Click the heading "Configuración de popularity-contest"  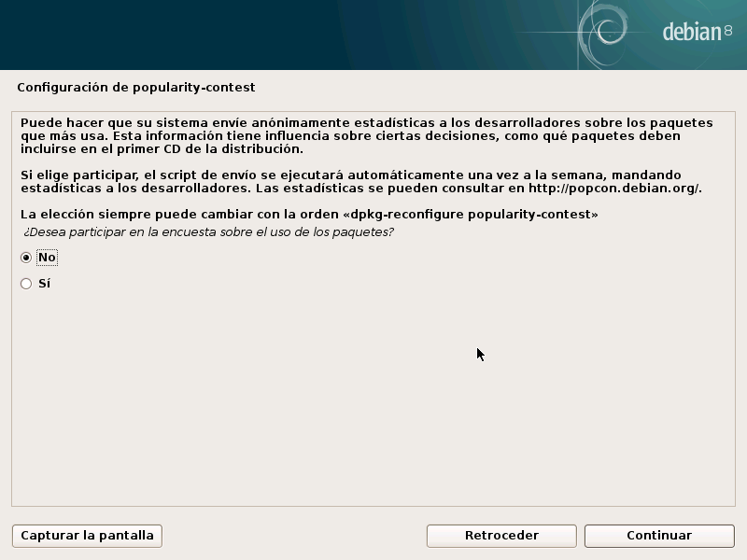(136, 88)
